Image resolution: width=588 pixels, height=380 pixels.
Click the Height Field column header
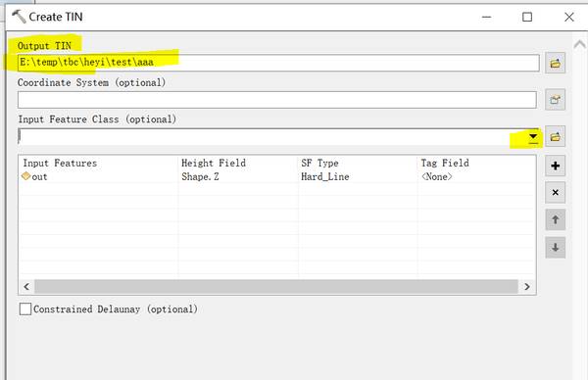point(214,163)
